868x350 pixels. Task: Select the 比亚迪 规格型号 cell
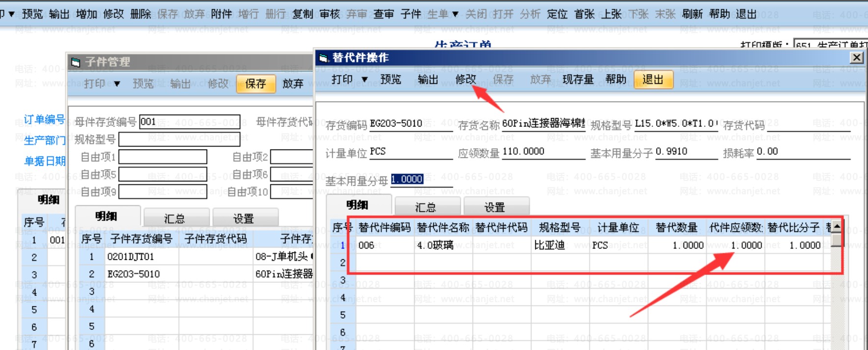point(560,245)
